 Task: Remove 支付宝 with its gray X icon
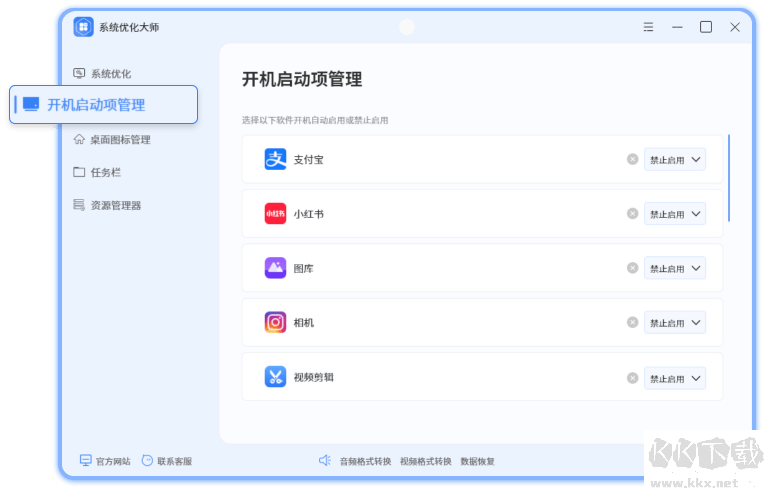[x=632, y=159]
